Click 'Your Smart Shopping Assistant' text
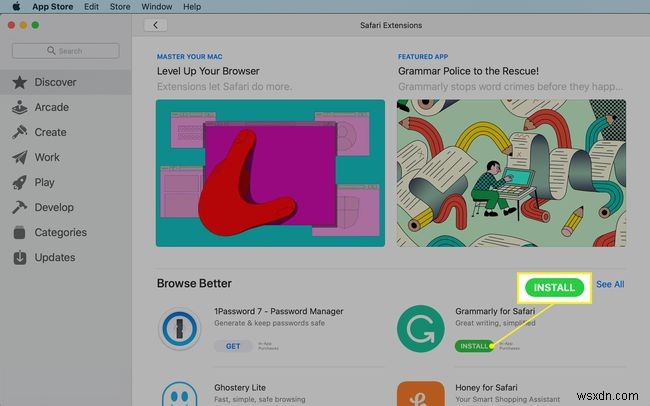This screenshot has height=406, width=650. pyautogui.click(x=507, y=399)
